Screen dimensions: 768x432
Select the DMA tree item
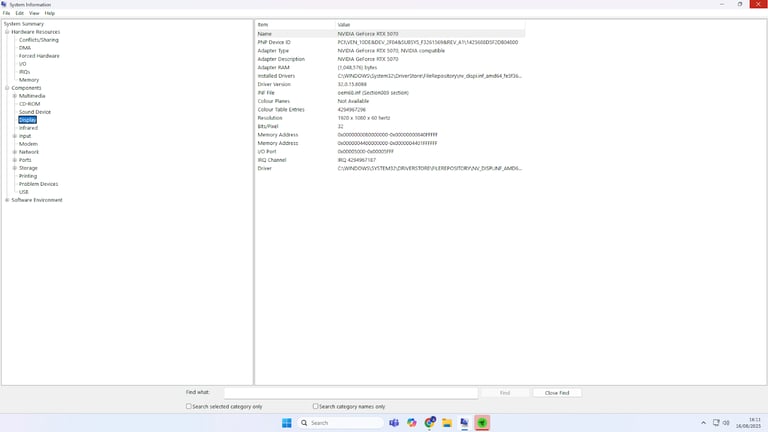tap(25, 48)
